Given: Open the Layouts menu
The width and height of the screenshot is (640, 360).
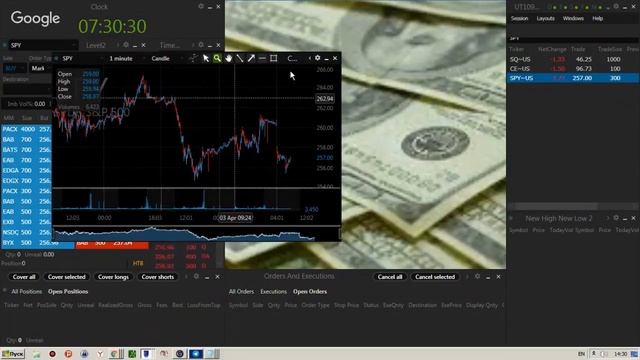Looking at the screenshot, I should (545, 18).
